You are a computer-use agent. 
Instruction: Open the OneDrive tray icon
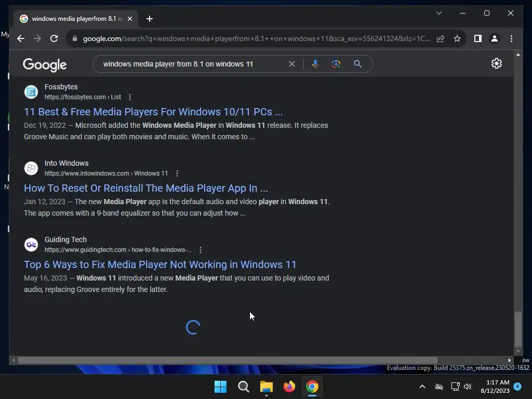tap(438, 387)
